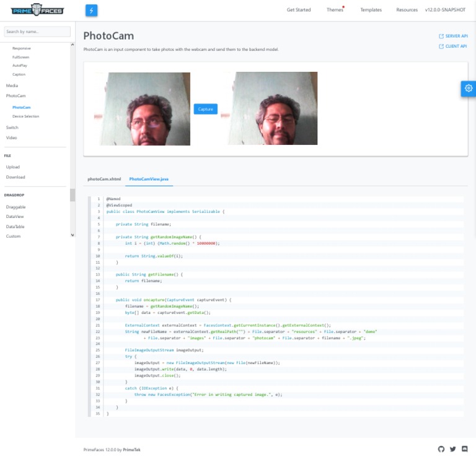Open the Twitter icon in footer

pos(452,449)
